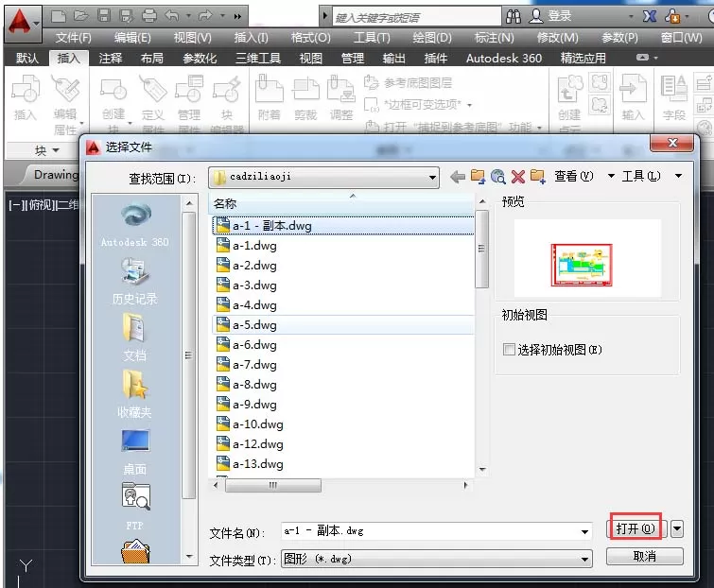Click the create new folder icon in dialog

pyautogui.click(x=538, y=177)
